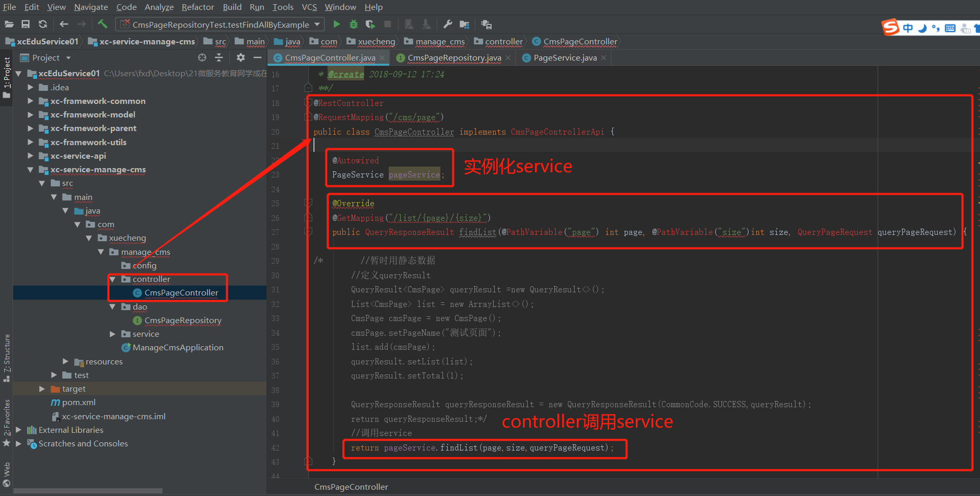Close the CmsPageRepository.java tab
This screenshot has height=496, width=980.
[508, 58]
